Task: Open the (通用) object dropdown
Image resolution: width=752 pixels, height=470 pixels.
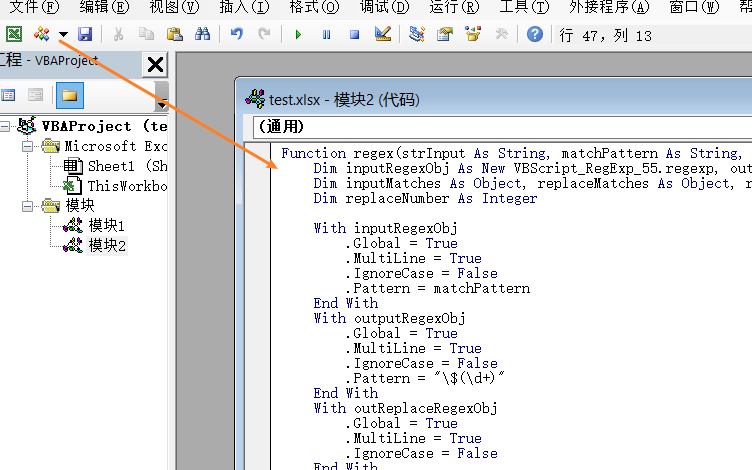Action: click(502, 127)
